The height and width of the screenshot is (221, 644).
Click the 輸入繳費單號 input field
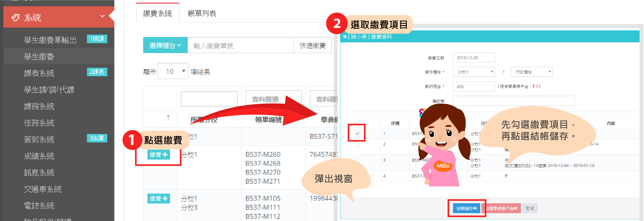pos(240,45)
